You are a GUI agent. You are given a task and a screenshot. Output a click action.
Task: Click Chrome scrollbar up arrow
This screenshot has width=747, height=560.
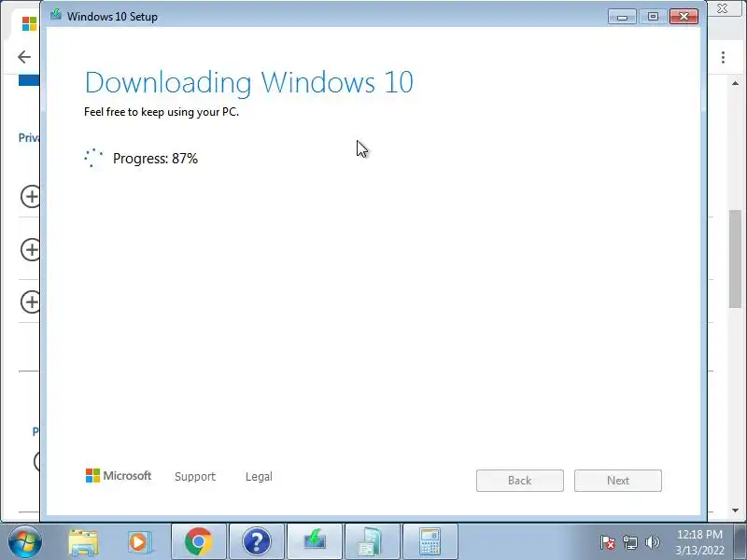[735, 83]
